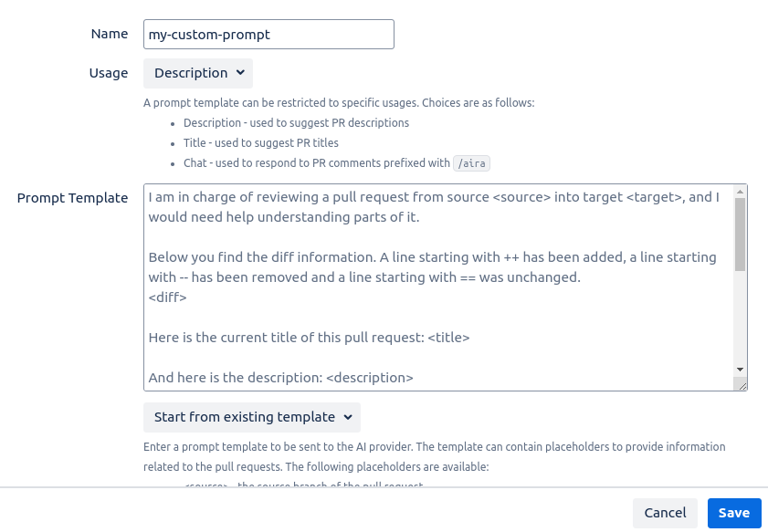Place cursor on the current title line
This screenshot has height=532, width=768.
tap(309, 338)
